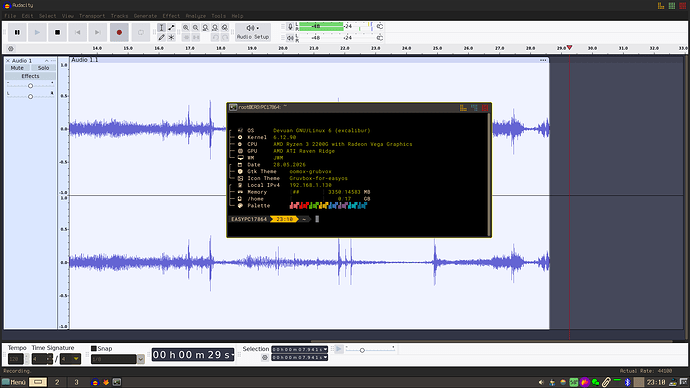690x388 pixels.
Task: Pause the recording with the Pause button
Action: tap(17, 33)
